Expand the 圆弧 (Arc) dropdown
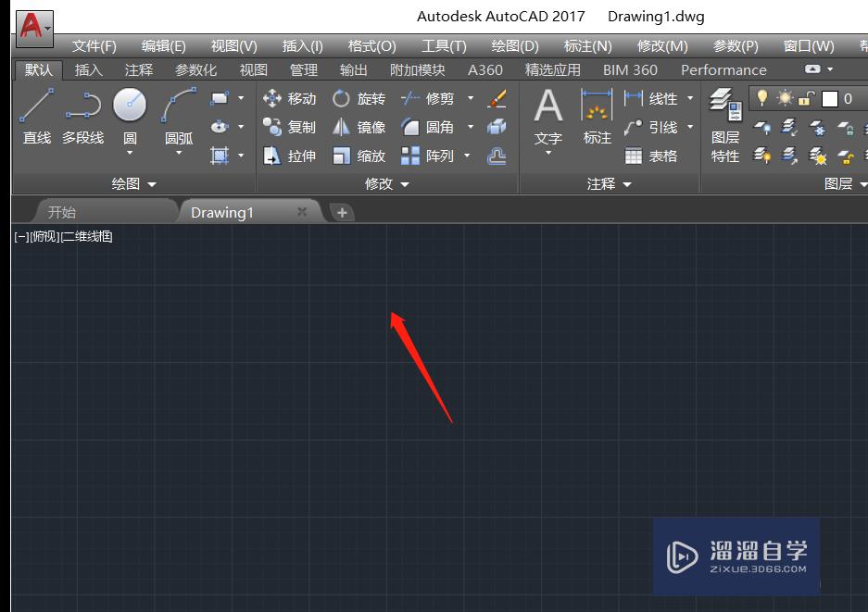Image resolution: width=868 pixels, height=612 pixels. coord(177,153)
